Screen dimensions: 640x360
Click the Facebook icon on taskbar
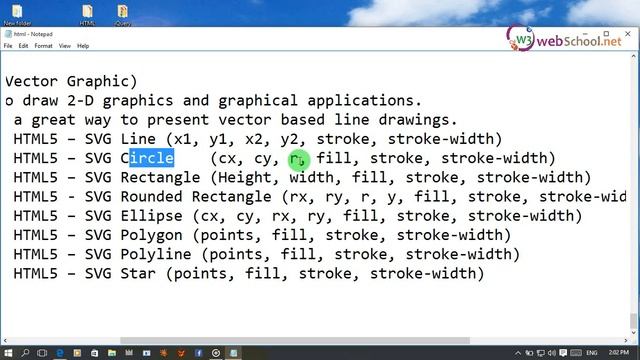pos(199,353)
